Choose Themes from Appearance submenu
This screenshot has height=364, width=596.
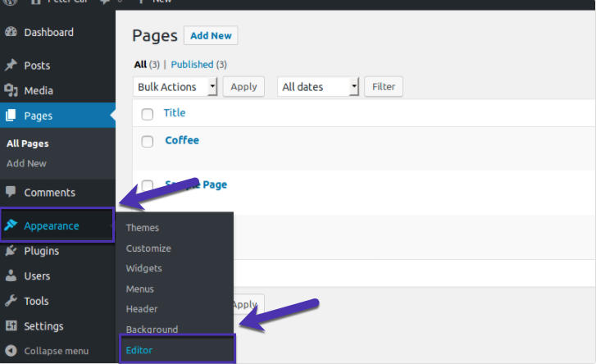(x=143, y=228)
